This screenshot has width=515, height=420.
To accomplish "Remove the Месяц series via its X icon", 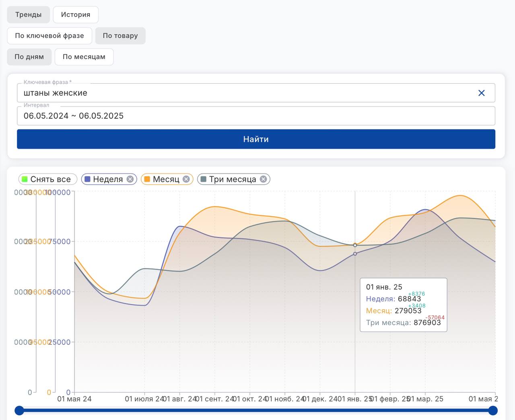I will point(186,179).
